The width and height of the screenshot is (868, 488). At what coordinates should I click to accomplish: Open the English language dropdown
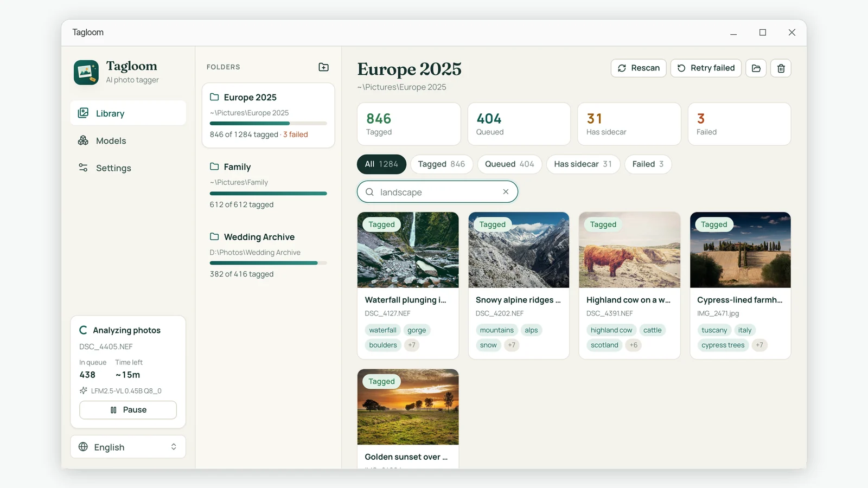click(x=128, y=447)
